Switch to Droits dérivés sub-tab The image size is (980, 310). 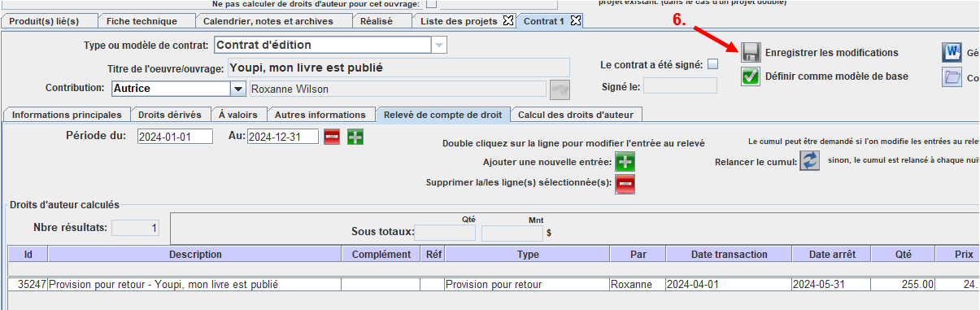pyautogui.click(x=171, y=115)
